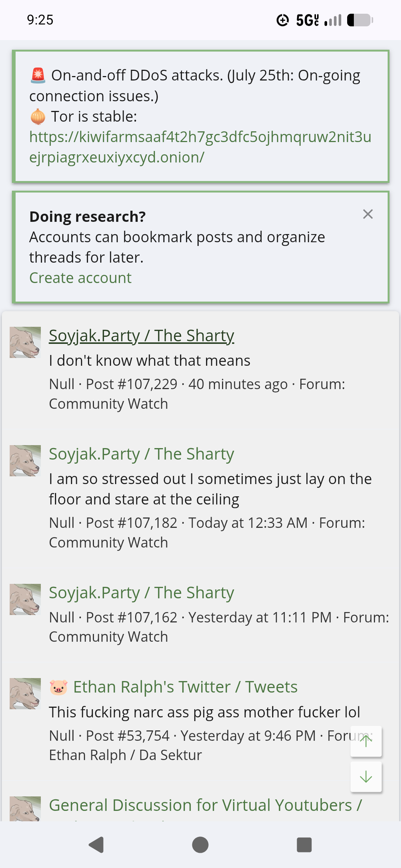Open Null's avatar on post #107,162
This screenshot has width=401, height=868.
coord(25,599)
